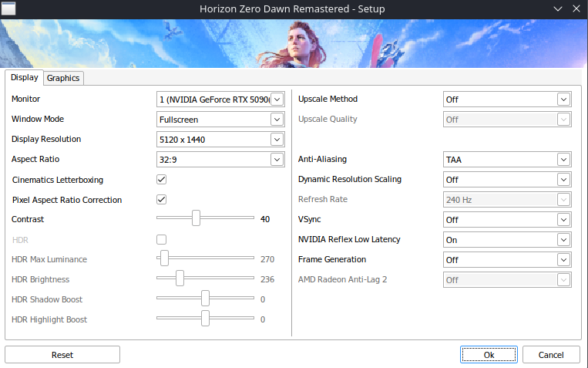Open the Display Resolution dropdown
588x368 pixels.
(220, 140)
